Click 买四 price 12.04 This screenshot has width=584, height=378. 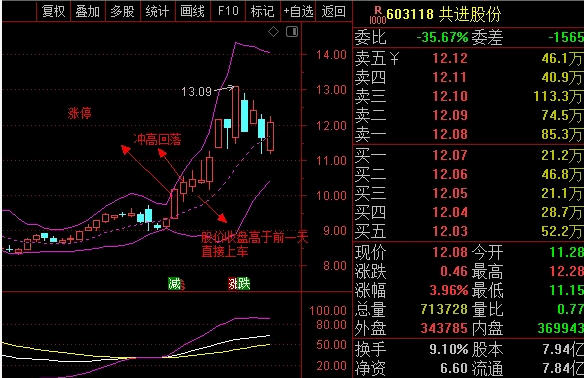(x=450, y=212)
